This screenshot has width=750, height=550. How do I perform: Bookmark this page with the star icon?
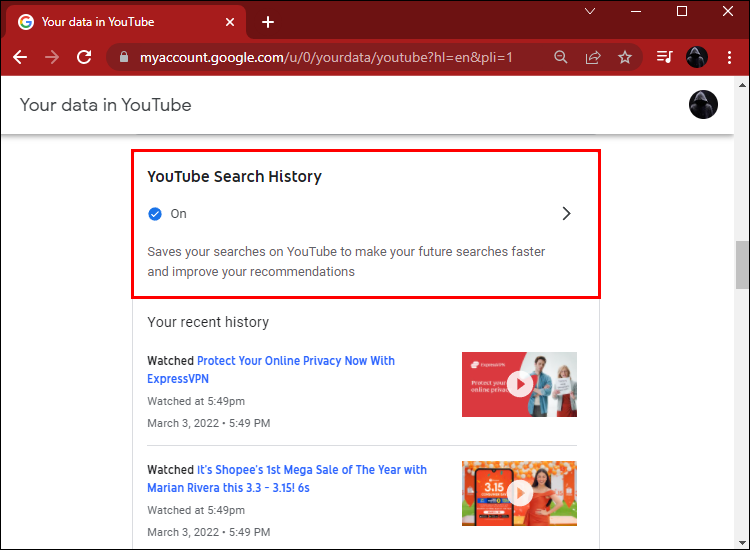click(x=625, y=57)
